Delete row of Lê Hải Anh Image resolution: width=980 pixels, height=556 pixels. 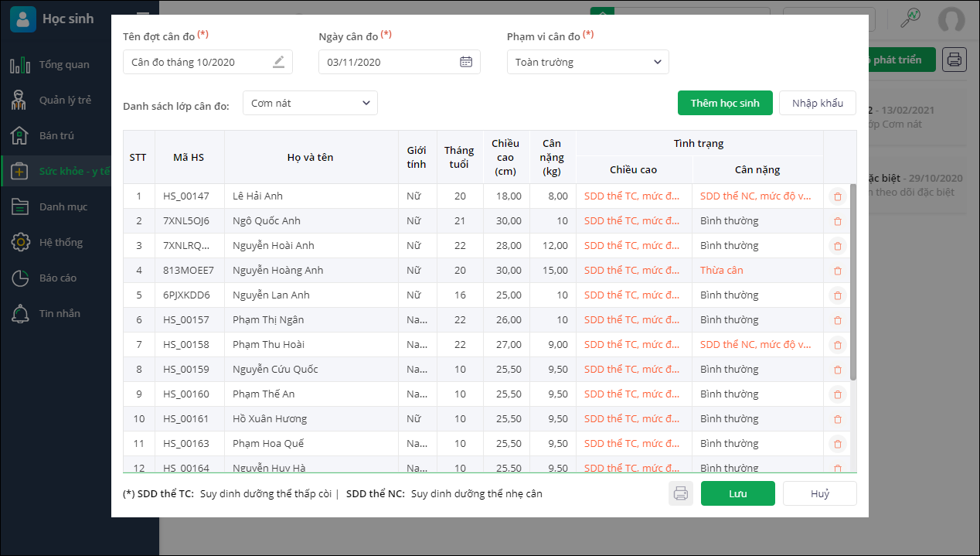pos(837,196)
